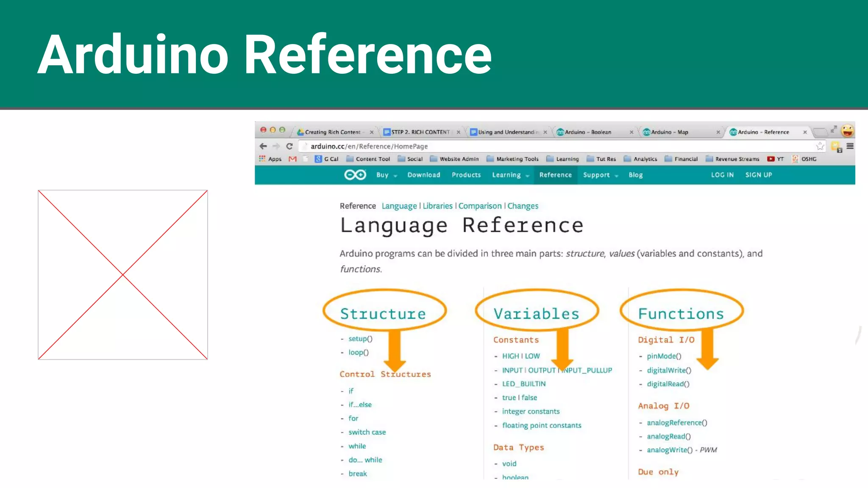Open the G Cal bookmark
868x488 pixels.
[327, 159]
